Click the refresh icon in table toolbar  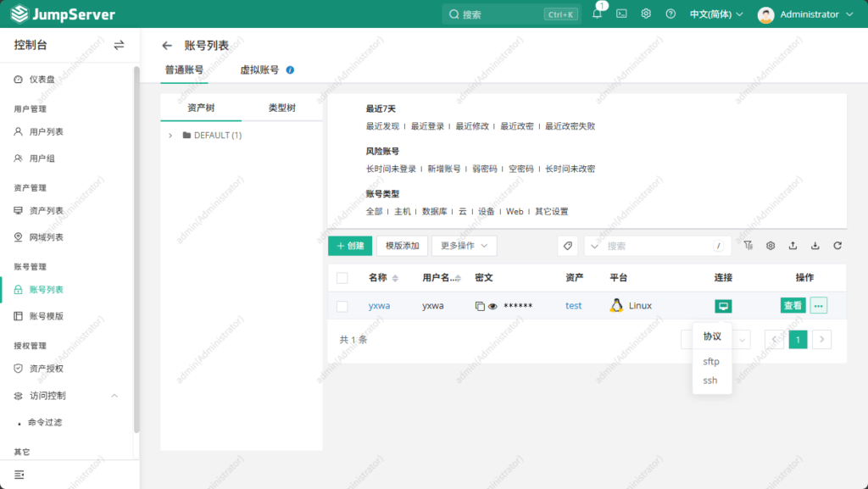(x=837, y=246)
